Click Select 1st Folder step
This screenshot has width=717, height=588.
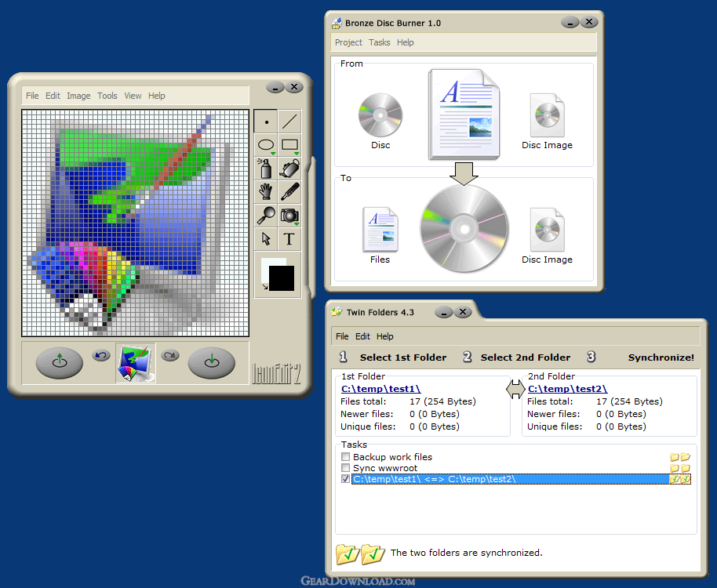403,358
